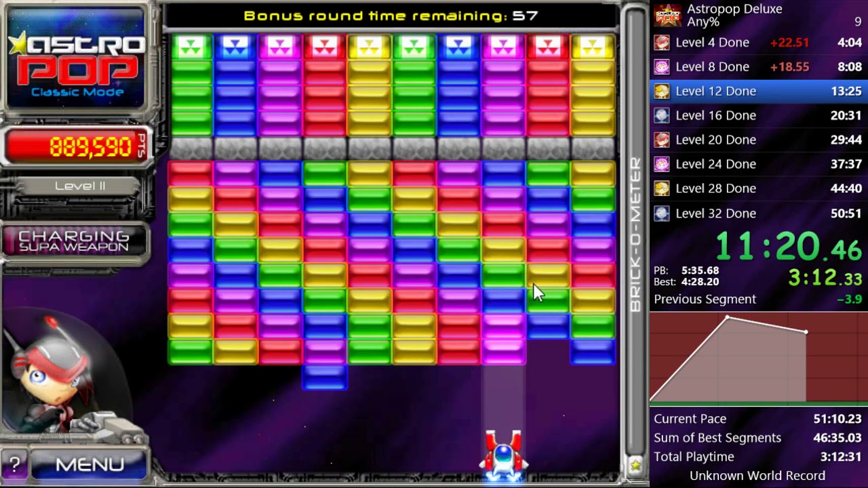
Task: Click the Level 12 Done character icon
Action: [662, 91]
